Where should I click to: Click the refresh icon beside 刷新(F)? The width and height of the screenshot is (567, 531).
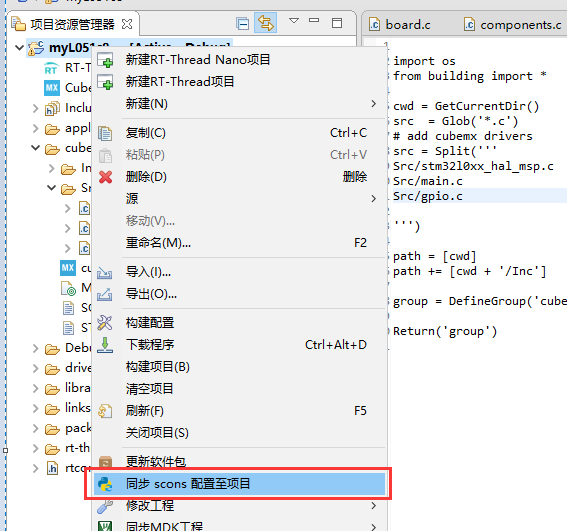[105, 411]
